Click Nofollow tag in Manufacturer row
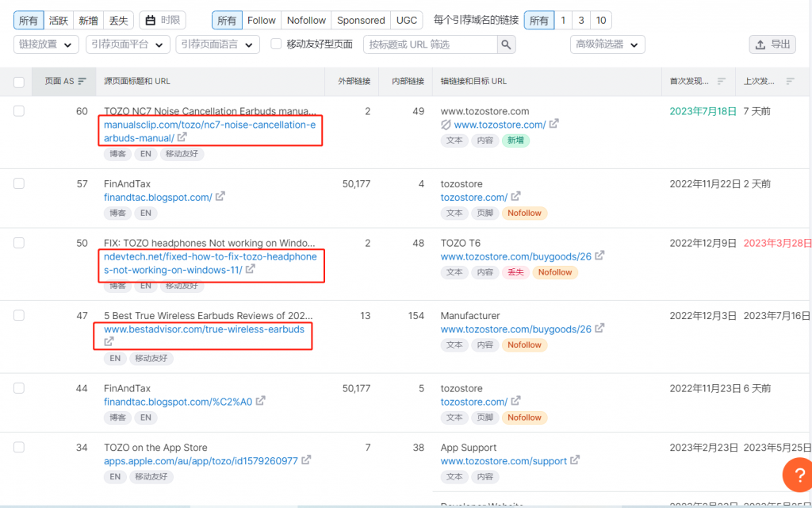 pos(525,344)
